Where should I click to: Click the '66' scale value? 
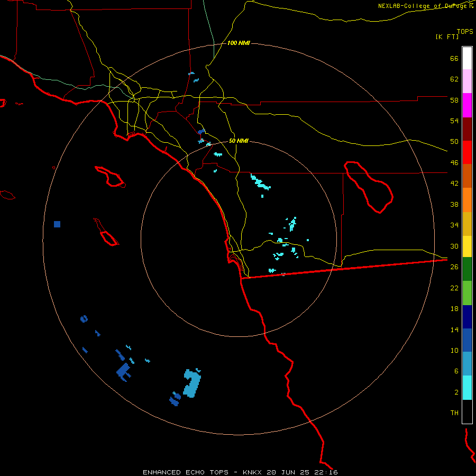(454, 58)
